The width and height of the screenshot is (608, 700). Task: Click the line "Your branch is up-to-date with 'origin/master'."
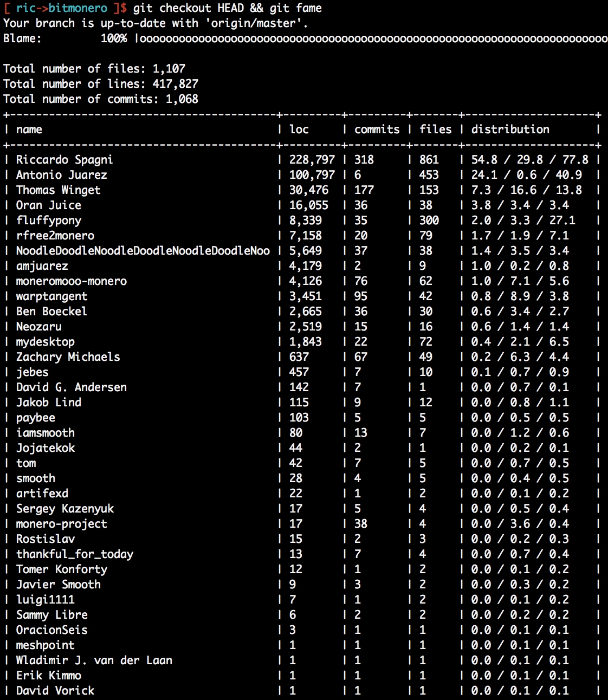click(x=156, y=23)
